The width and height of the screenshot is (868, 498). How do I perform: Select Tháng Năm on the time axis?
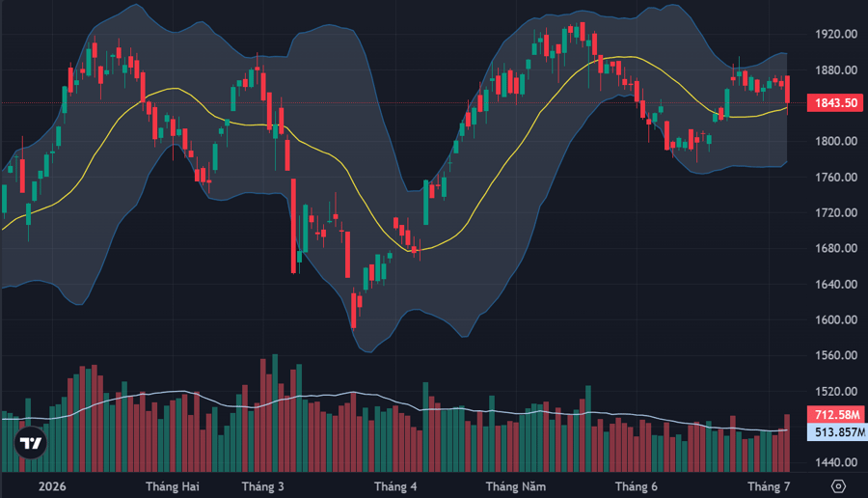(515, 486)
